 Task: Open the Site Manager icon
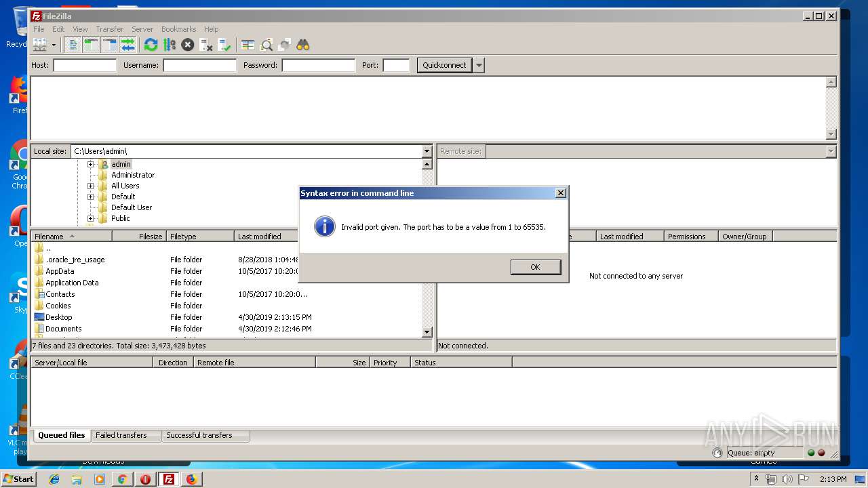point(40,45)
